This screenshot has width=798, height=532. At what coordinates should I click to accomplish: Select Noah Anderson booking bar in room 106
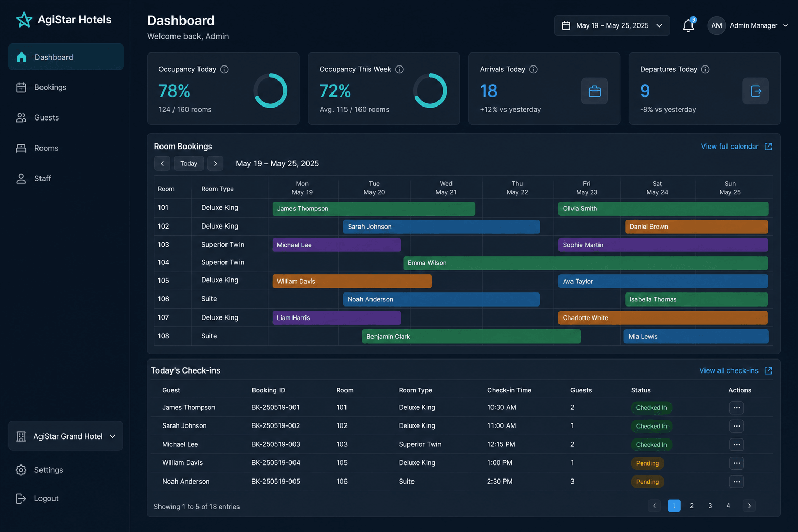(x=442, y=299)
